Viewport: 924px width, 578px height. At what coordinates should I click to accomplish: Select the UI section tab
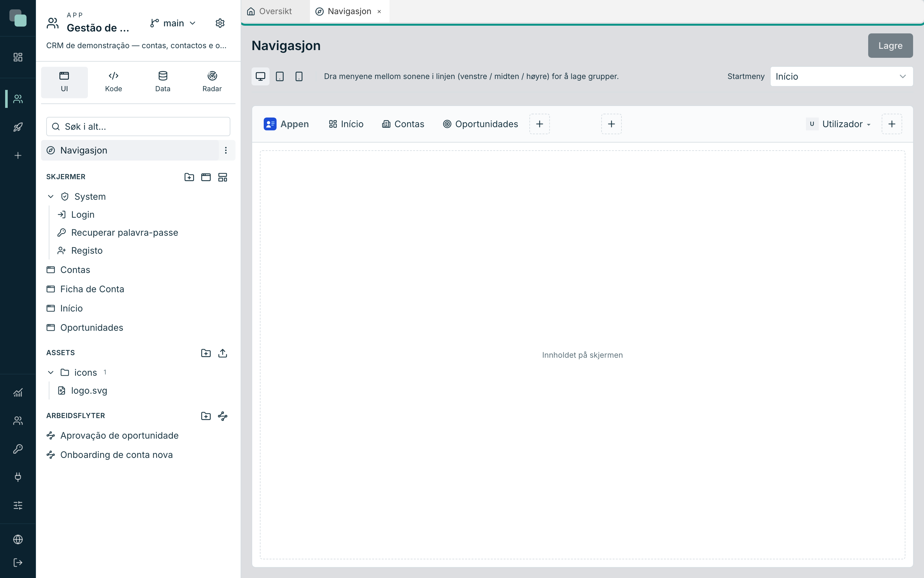pos(64,82)
